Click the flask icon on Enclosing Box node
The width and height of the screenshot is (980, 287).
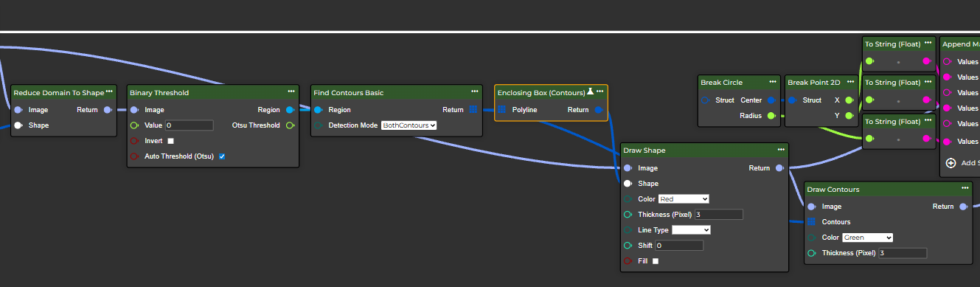coord(590,92)
